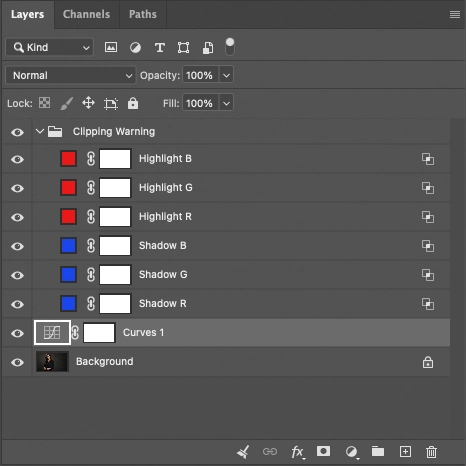The image size is (466, 466).
Task: Click blending options icon on Shadow B
Action: coord(428,246)
